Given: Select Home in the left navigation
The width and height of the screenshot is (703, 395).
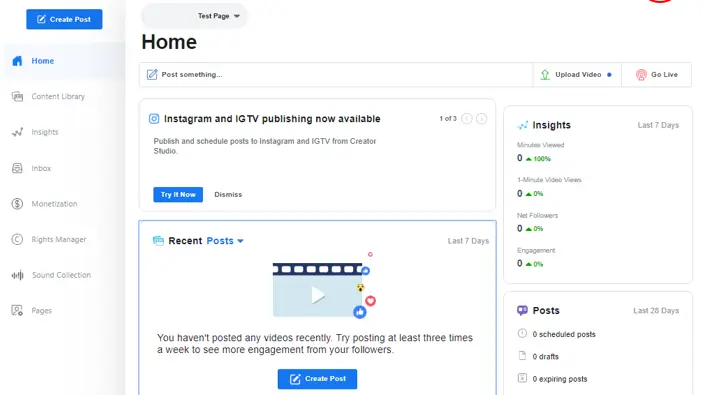Looking at the screenshot, I should point(43,61).
